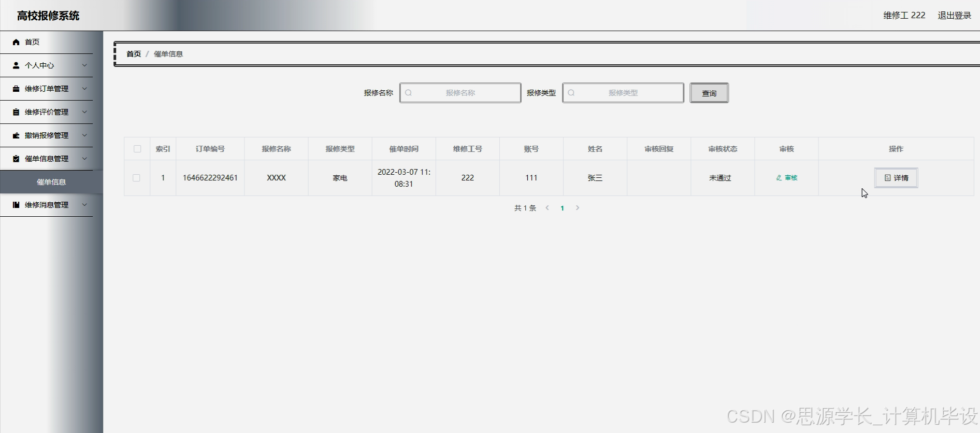Click the 催单时间 column header
980x433 pixels.
pyautogui.click(x=404, y=149)
